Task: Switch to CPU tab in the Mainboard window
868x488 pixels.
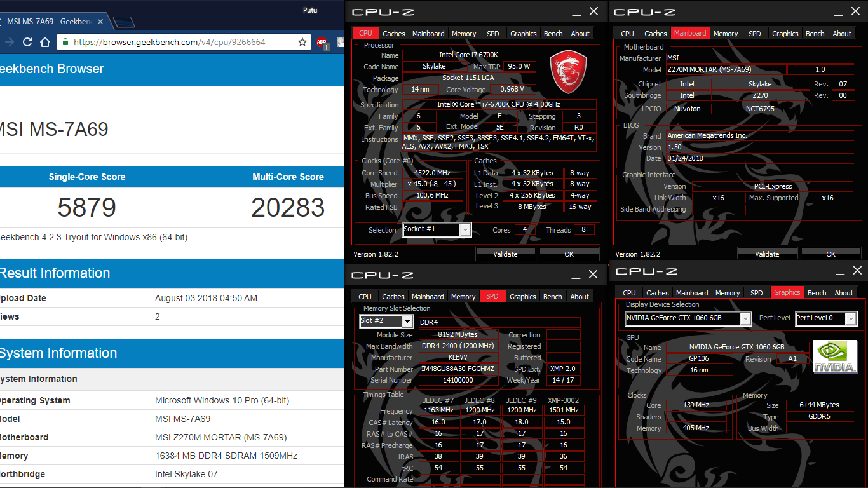Action: coord(627,34)
